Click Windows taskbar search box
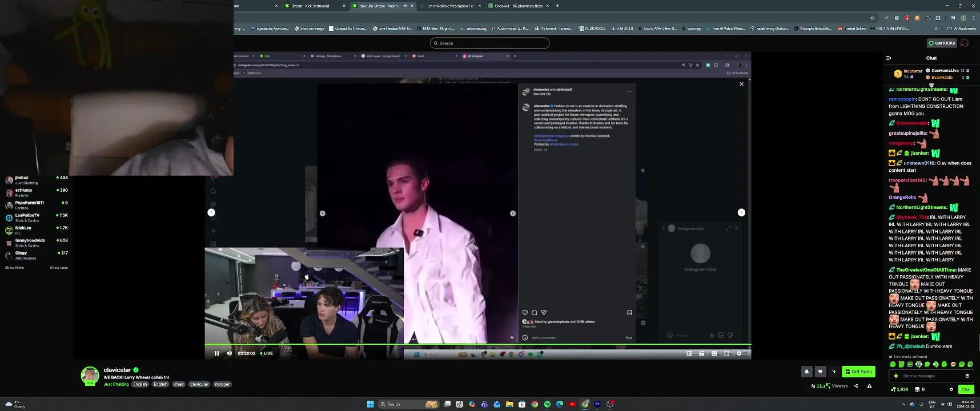The image size is (980, 411). coord(408,404)
